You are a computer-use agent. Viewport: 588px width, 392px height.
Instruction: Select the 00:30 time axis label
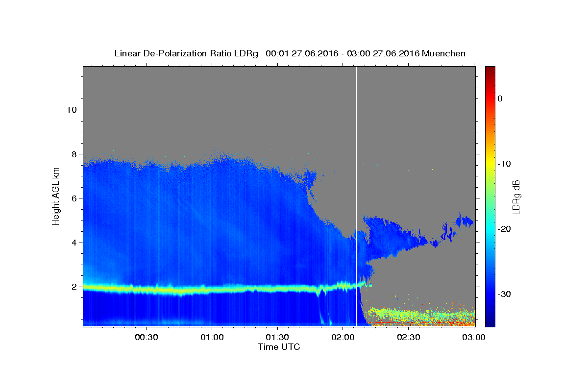pyautogui.click(x=147, y=338)
